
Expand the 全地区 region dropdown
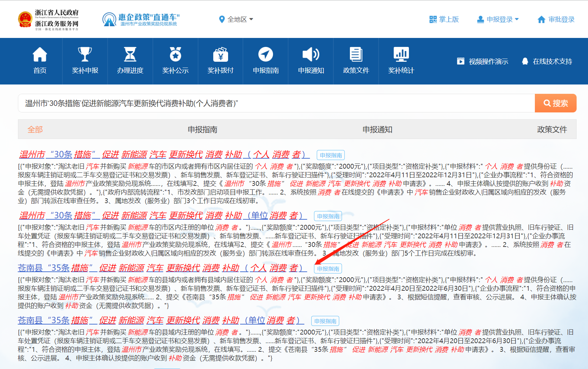[x=237, y=19]
